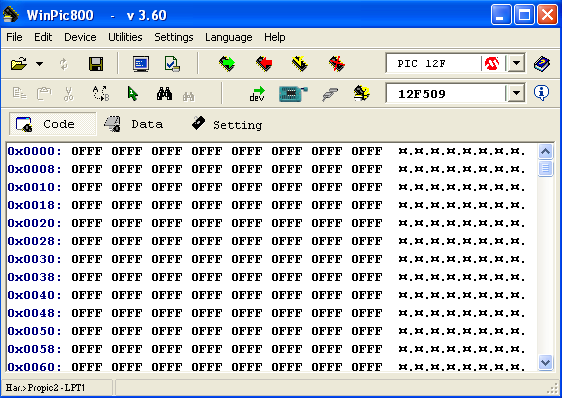Save the file with the floppy disk icon
Screen dimensions: 562x398
(x=96, y=64)
